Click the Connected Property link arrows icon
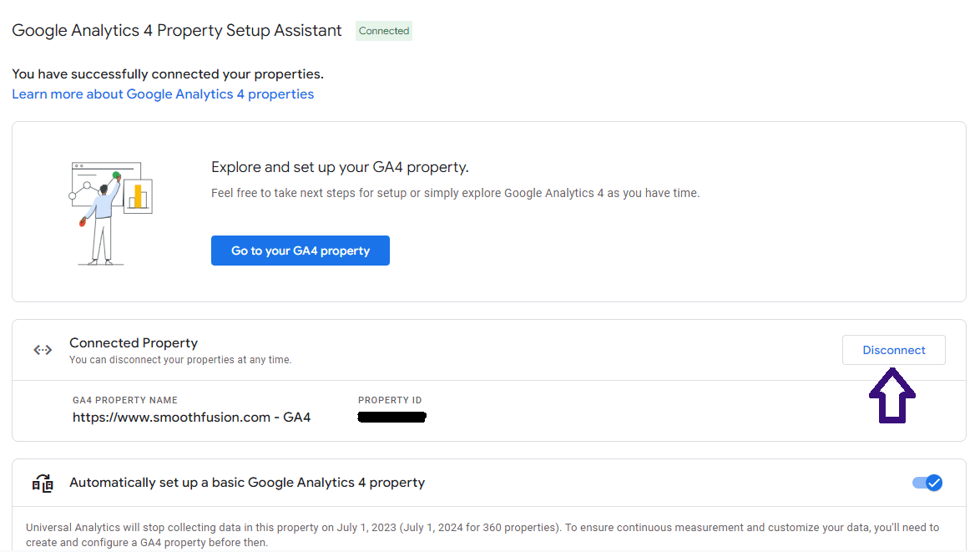The image size is (980, 552). (43, 350)
